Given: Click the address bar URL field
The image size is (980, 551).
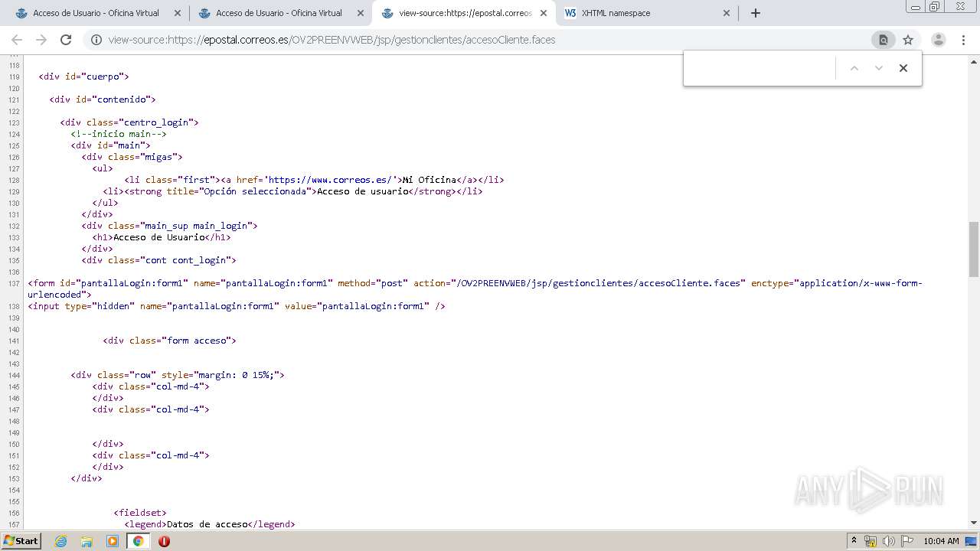Looking at the screenshot, I should [486, 40].
